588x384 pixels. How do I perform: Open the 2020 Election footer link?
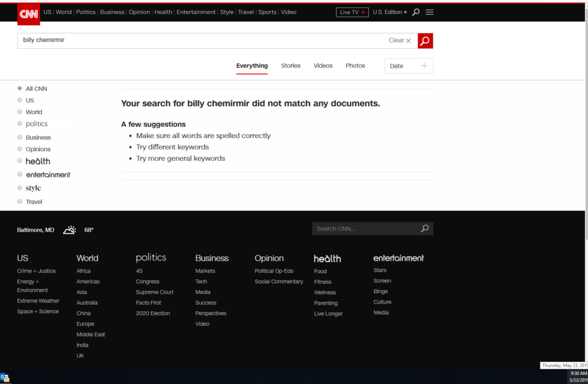153,313
